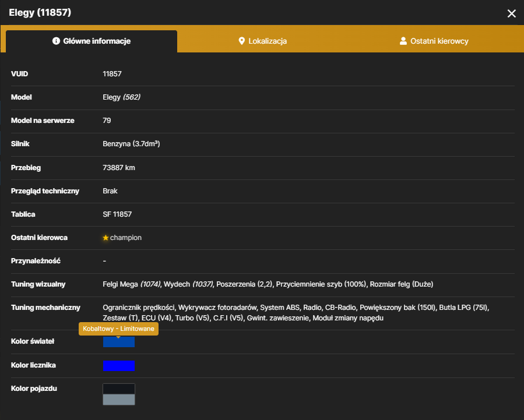Viewport: 524px width, 420px height.
Task: Click the Elegy (11857) title
Action: [x=40, y=13]
